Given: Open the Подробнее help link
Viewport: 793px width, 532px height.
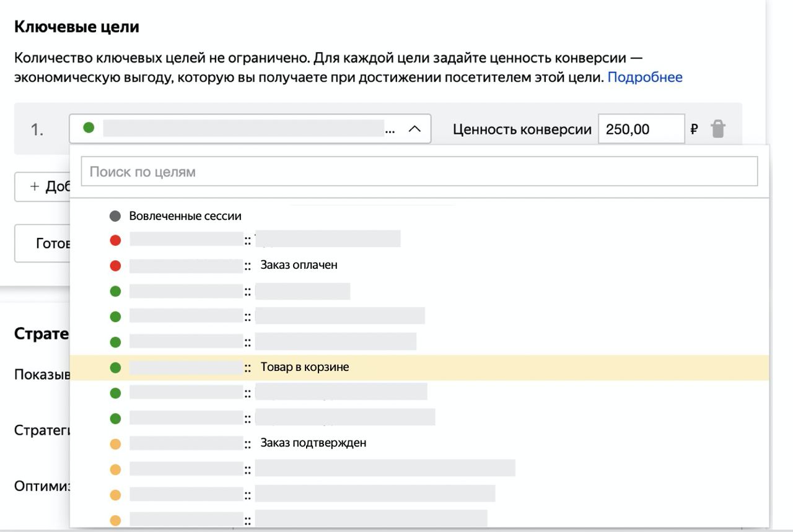Looking at the screenshot, I should pyautogui.click(x=645, y=77).
